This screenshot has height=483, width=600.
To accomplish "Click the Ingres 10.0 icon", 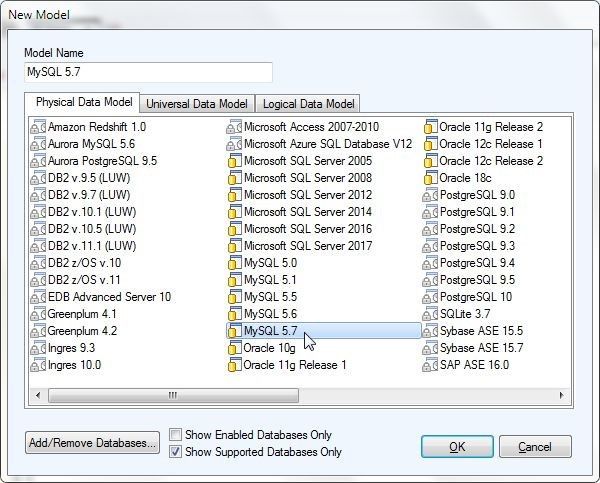I will pos(38,365).
